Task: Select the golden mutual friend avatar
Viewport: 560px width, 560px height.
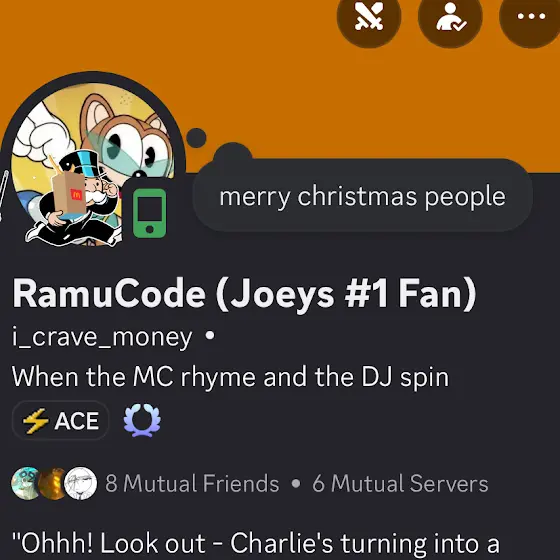Action: pyautogui.click(x=52, y=483)
